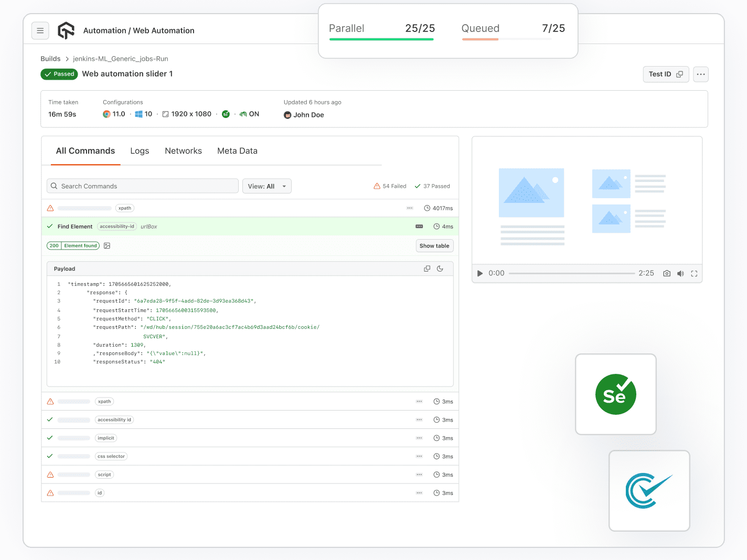
Task: Mute the video volume
Action: point(680,273)
